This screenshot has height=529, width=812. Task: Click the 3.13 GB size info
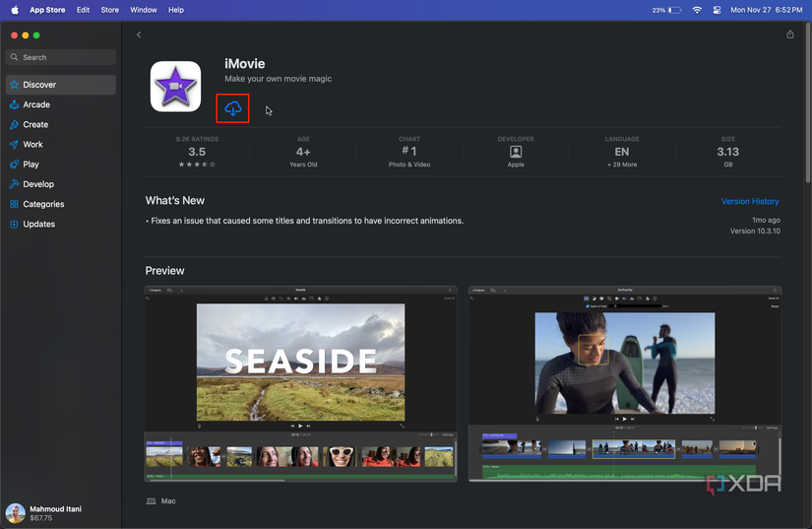coord(727,152)
